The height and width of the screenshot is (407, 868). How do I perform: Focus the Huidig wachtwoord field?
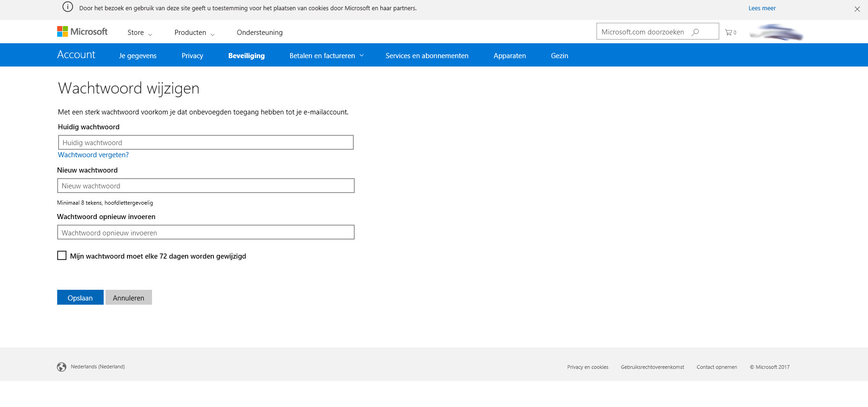click(x=205, y=142)
